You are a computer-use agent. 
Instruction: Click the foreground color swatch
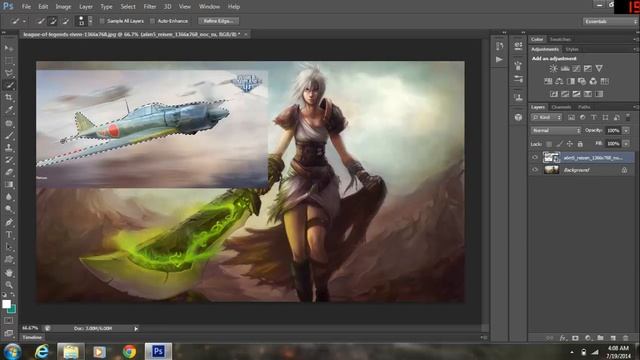pyautogui.click(x=6, y=304)
